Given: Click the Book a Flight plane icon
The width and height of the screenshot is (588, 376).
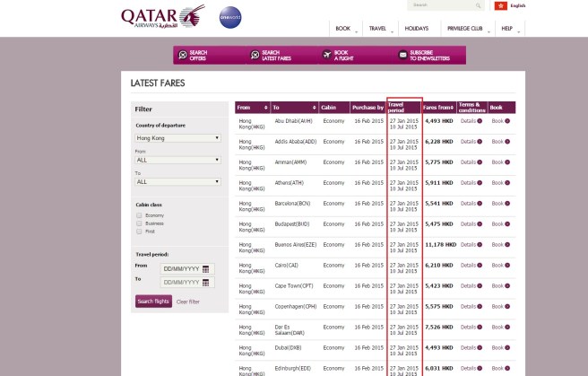Looking at the screenshot, I should pos(327,55).
